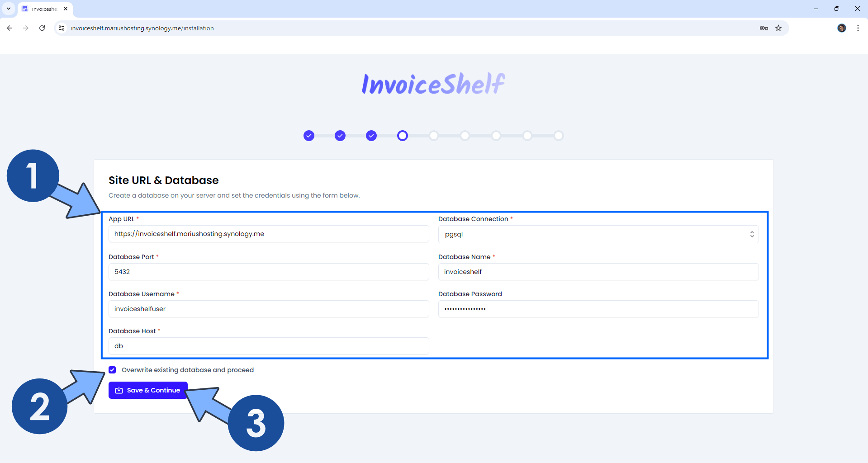Restore down the browser window
Screen dimensions: 868x463
837,9
